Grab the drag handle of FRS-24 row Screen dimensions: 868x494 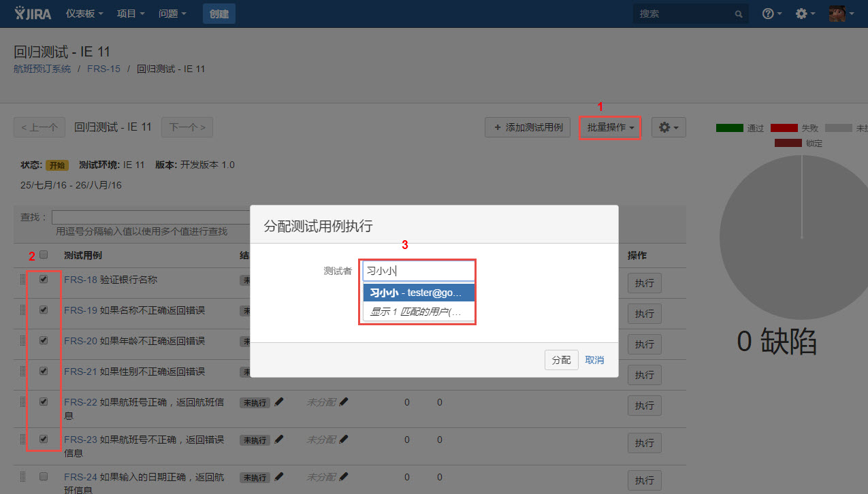coord(22,477)
